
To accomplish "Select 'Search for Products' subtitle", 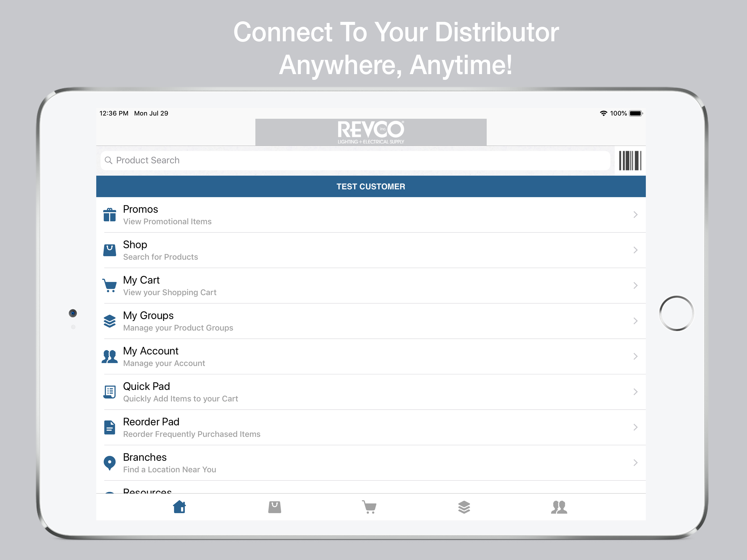I will pyautogui.click(x=161, y=257).
